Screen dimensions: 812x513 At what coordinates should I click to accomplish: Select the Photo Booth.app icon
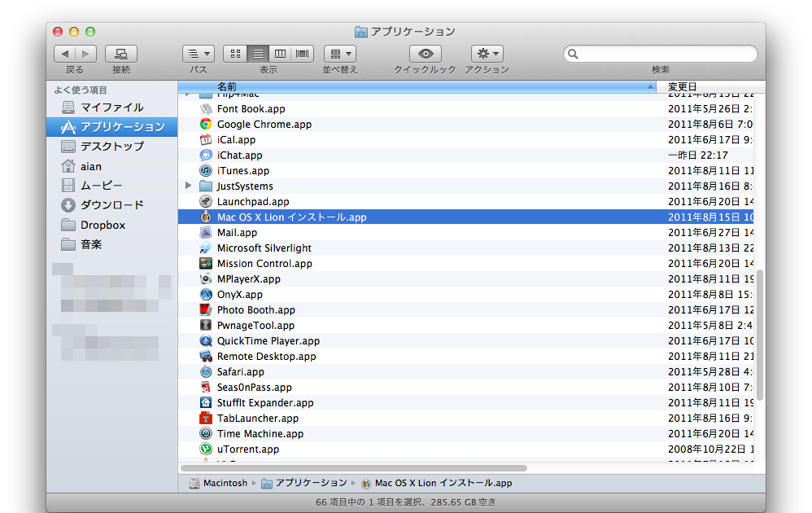(206, 310)
